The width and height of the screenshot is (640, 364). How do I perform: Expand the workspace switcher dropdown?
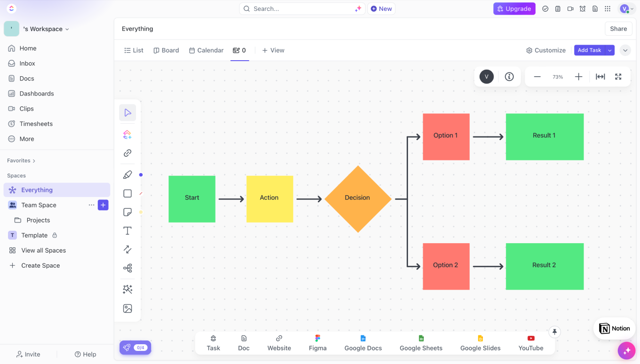pyautogui.click(x=67, y=29)
